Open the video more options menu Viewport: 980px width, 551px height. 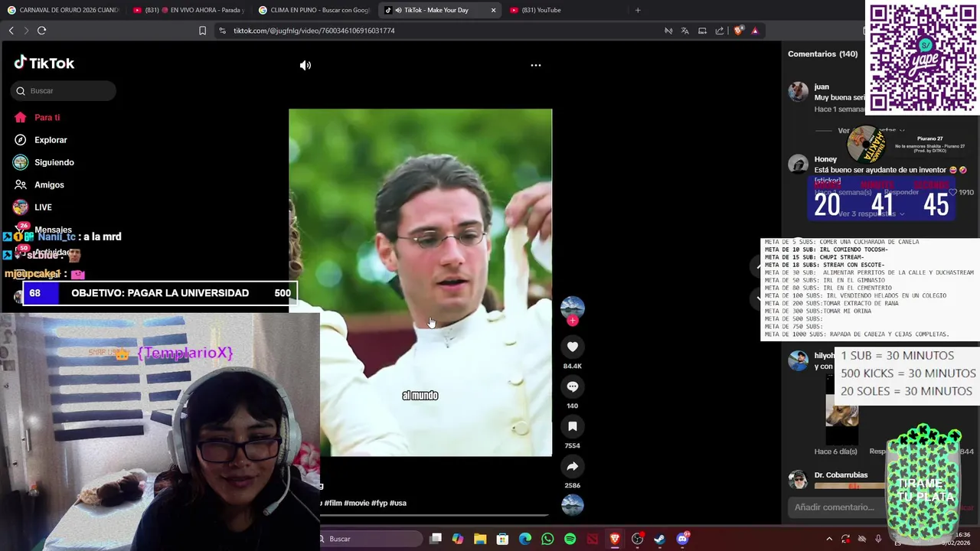pyautogui.click(x=536, y=65)
